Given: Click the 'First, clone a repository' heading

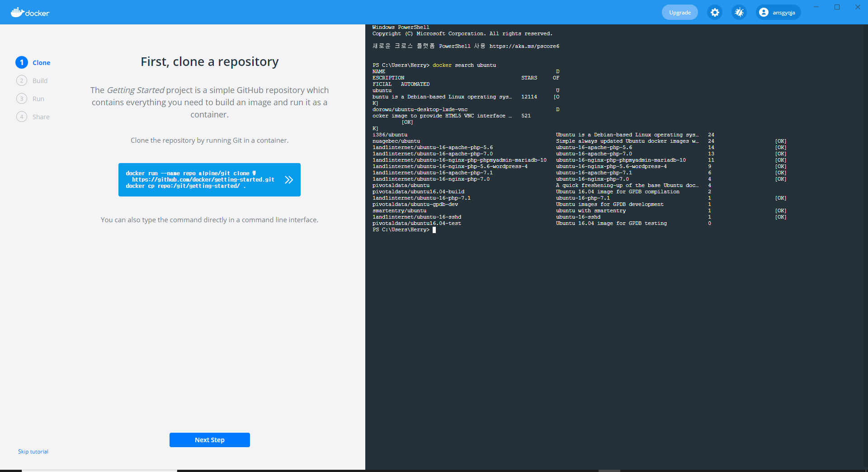Looking at the screenshot, I should (209, 61).
